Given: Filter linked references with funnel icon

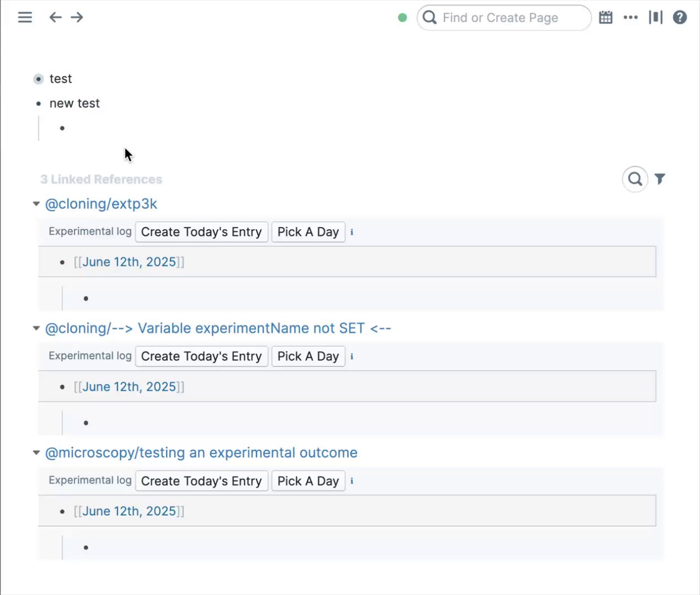Looking at the screenshot, I should point(660,179).
